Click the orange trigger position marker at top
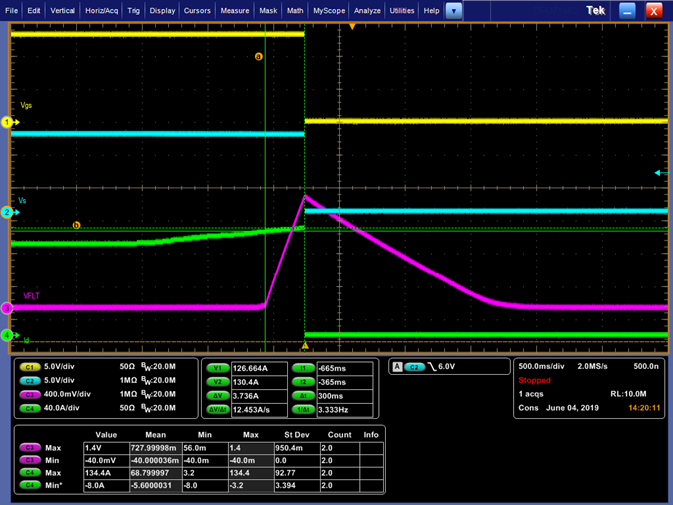Image resolution: width=673 pixels, height=505 pixels. 352,27
